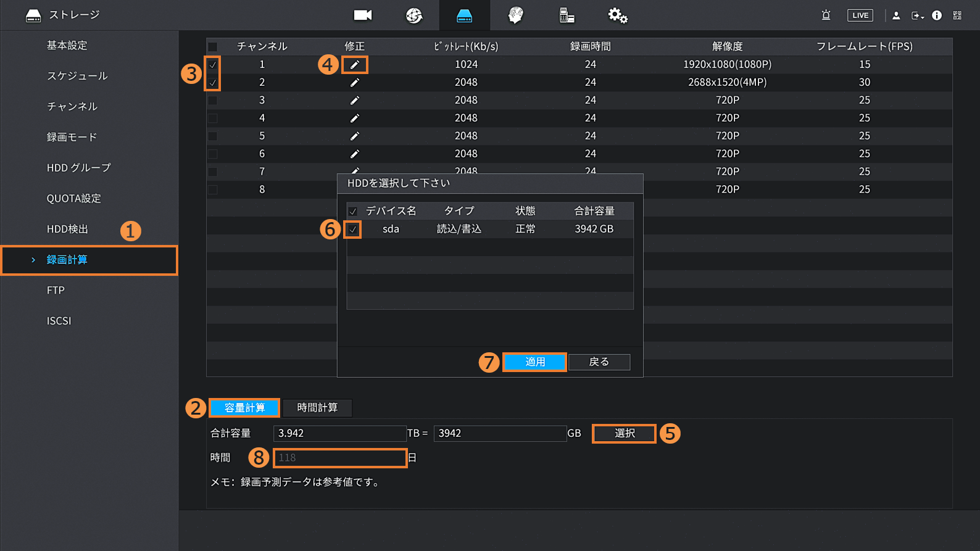The height and width of the screenshot is (551, 980).
Task: Open HDD グループ in the sidebar
Action: [x=79, y=168]
